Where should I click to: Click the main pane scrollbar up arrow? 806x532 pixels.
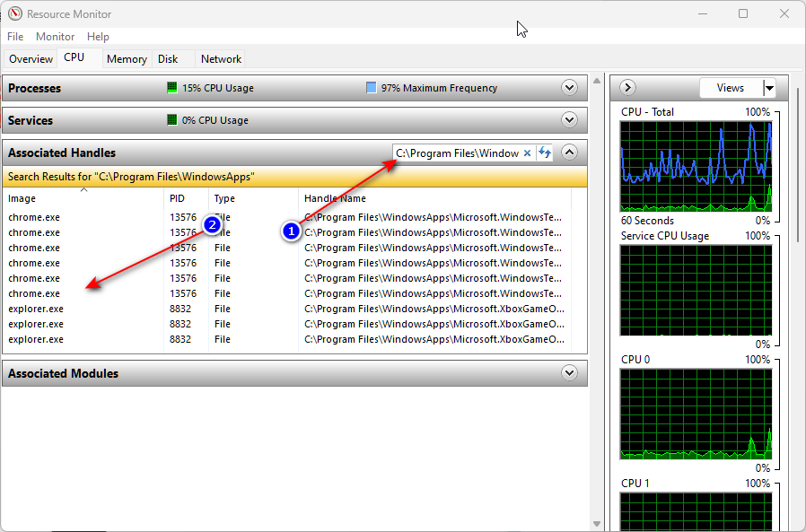click(597, 81)
